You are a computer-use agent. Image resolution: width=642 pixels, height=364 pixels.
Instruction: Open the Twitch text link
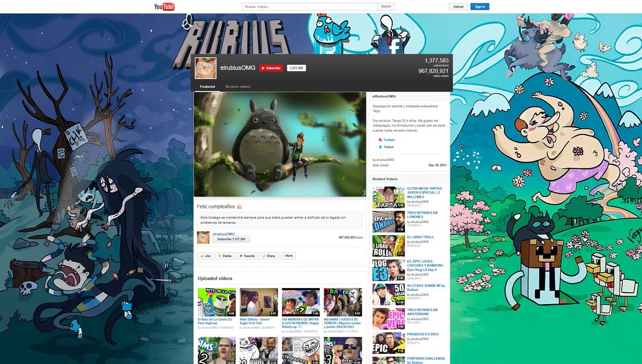388,147
